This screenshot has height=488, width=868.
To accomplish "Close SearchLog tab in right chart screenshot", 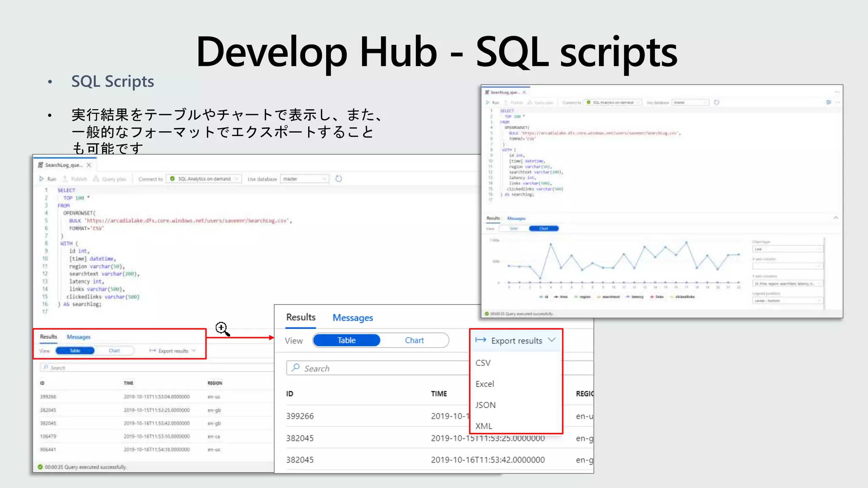I will 524,92.
